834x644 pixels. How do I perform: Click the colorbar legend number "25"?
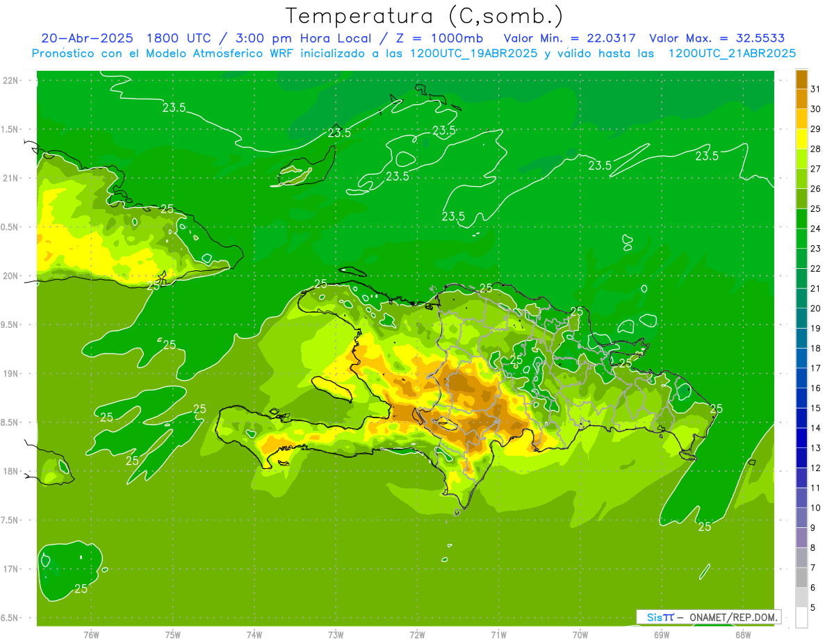[816, 208]
